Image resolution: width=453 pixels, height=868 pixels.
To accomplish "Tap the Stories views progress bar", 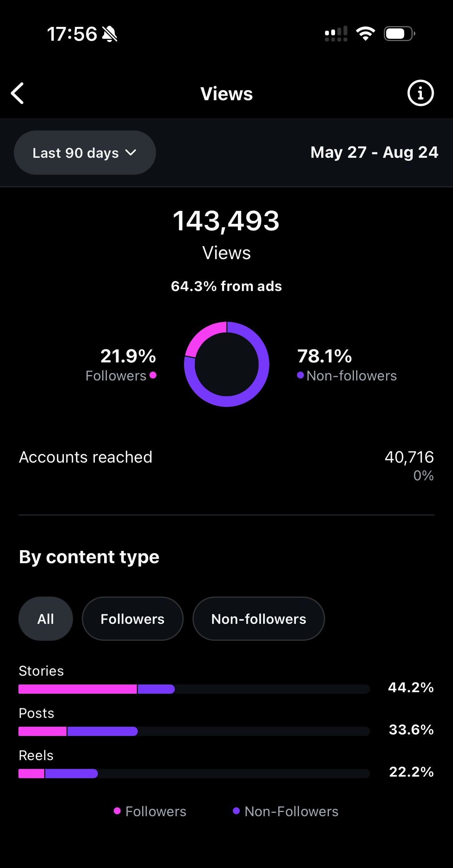I will [194, 689].
